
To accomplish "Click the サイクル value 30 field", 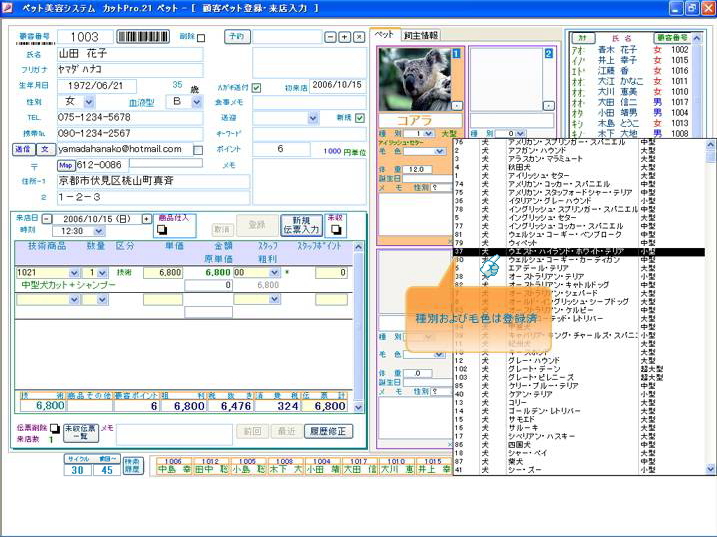I will point(77,469).
